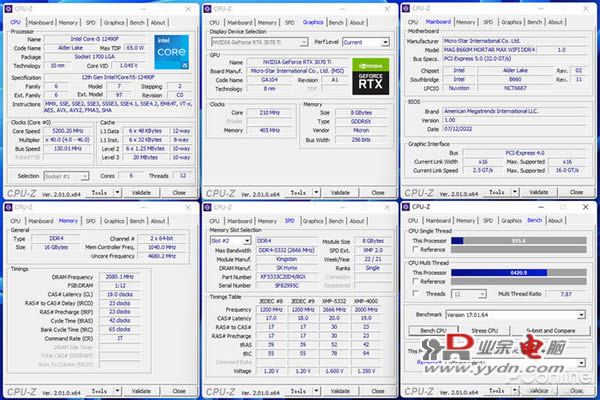This screenshot has width=600, height=400.
Task: Click the XMP-4000 column header in Timings Table
Action: 366,301
